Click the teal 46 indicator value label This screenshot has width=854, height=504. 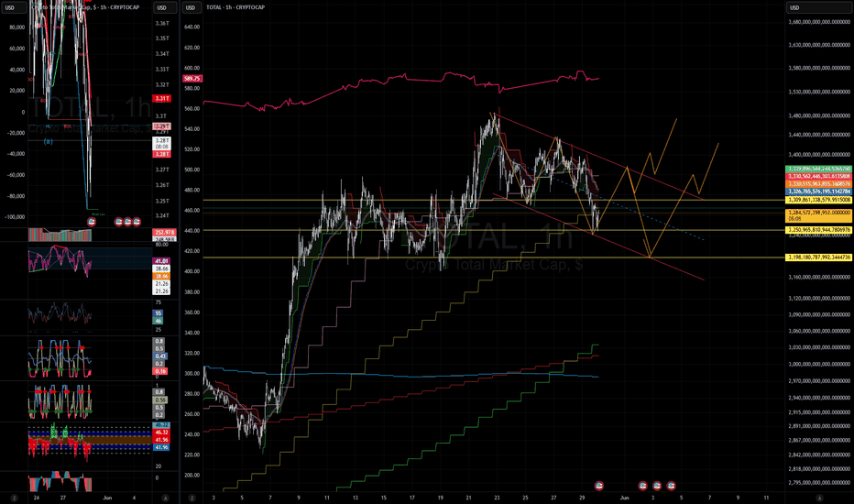pyautogui.click(x=158, y=321)
